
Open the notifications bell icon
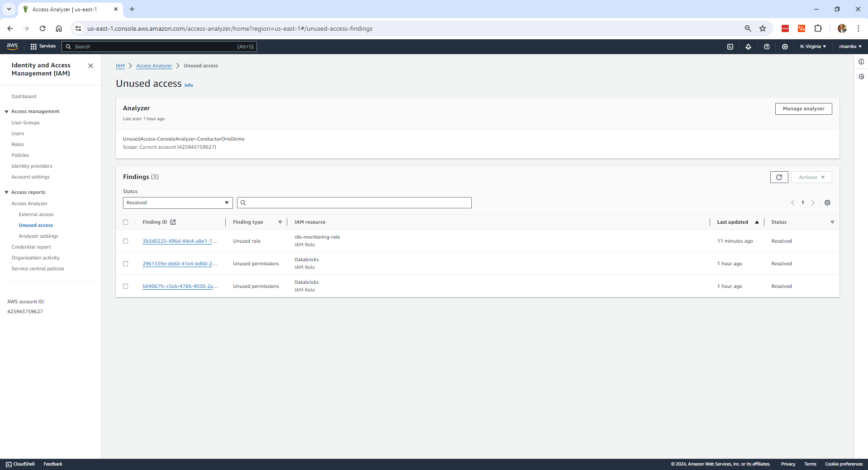pos(748,47)
